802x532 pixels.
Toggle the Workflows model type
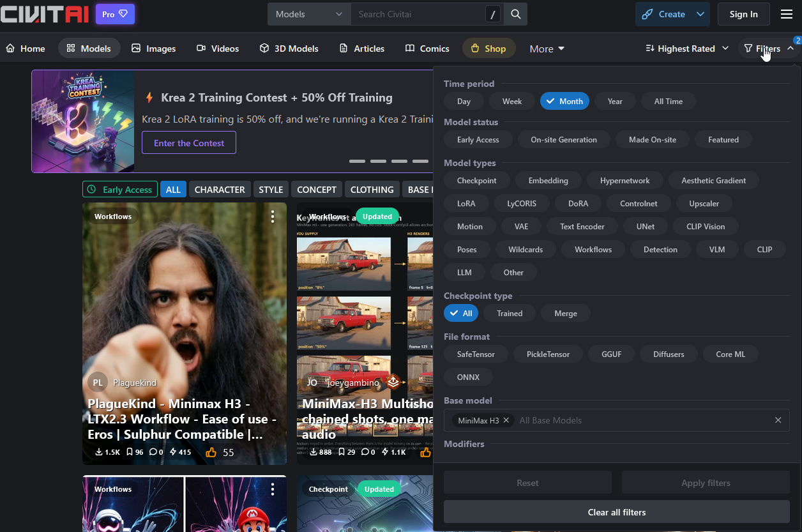pyautogui.click(x=593, y=249)
